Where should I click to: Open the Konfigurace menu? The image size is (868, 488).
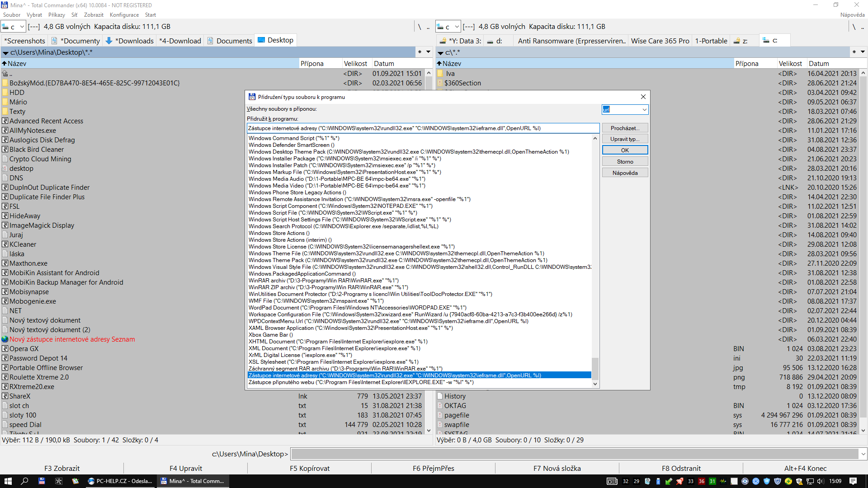coord(124,15)
